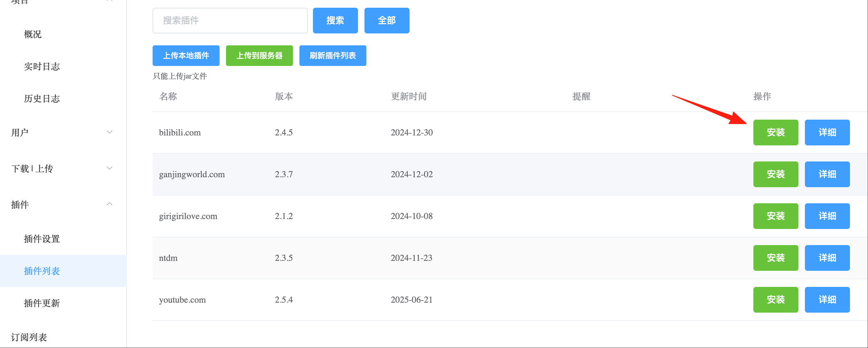Click the date 2024-12-30
This screenshot has height=348, width=868.
coord(412,133)
